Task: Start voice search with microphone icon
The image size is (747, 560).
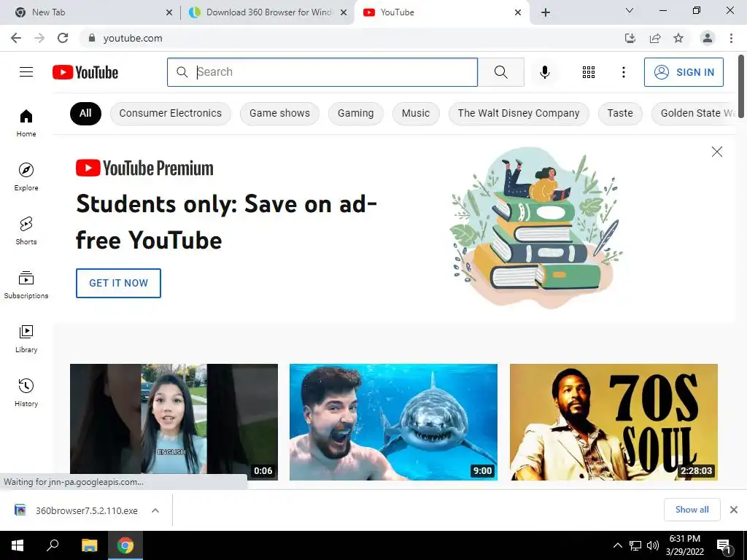Action: (544, 72)
